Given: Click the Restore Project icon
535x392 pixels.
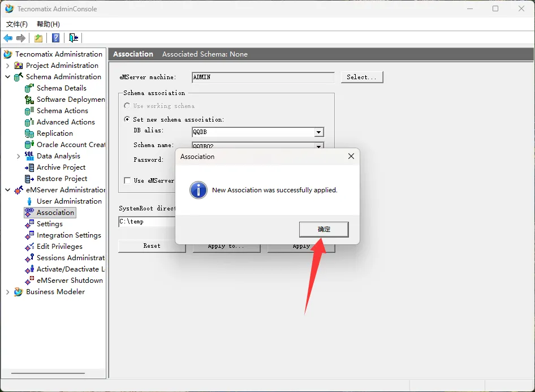Looking at the screenshot, I should [29, 179].
